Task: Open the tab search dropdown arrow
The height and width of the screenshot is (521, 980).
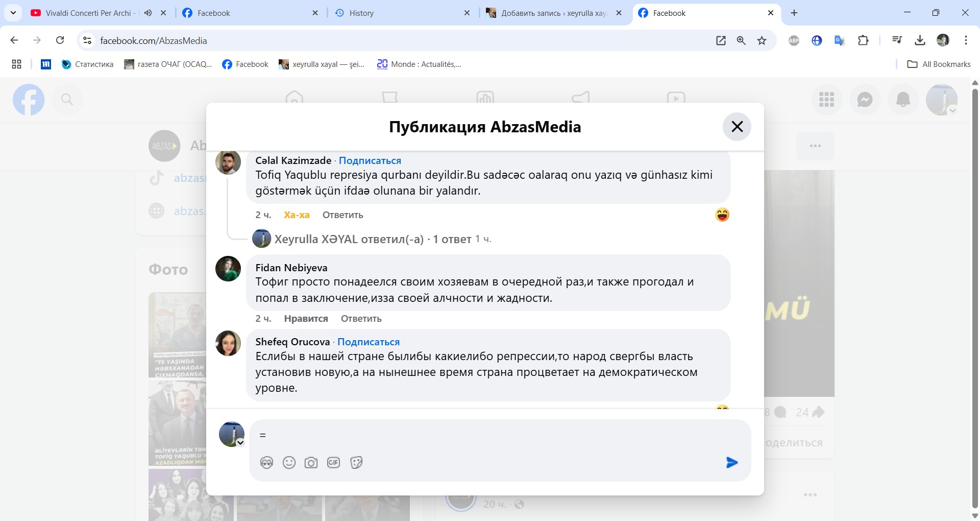Action: 13,13
